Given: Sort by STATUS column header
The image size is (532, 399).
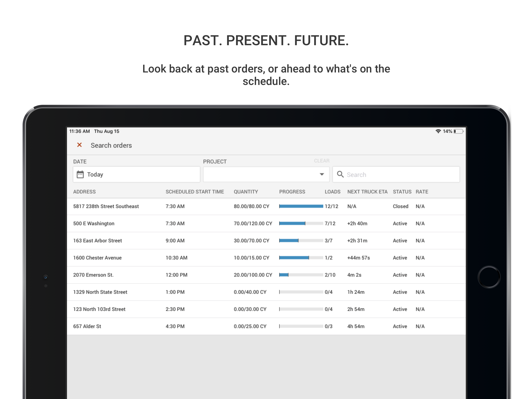Looking at the screenshot, I should click(402, 192).
